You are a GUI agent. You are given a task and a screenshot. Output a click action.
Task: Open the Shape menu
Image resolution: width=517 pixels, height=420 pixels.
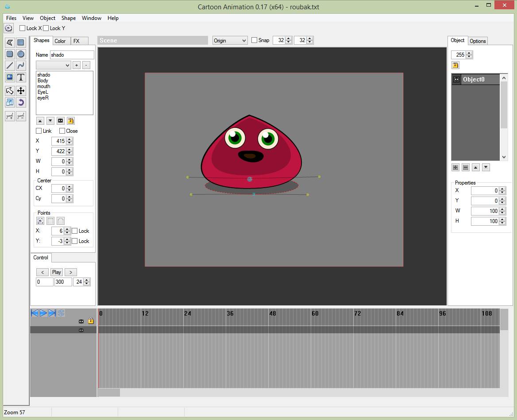(69, 18)
